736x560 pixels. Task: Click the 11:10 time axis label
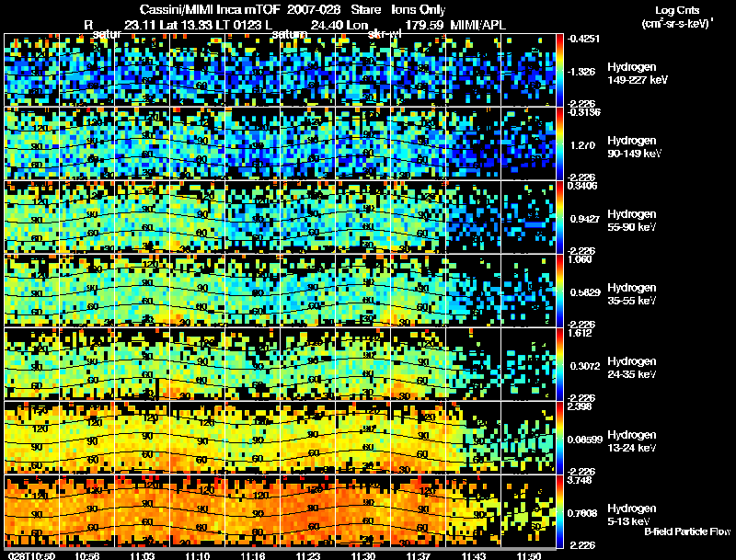click(x=197, y=555)
